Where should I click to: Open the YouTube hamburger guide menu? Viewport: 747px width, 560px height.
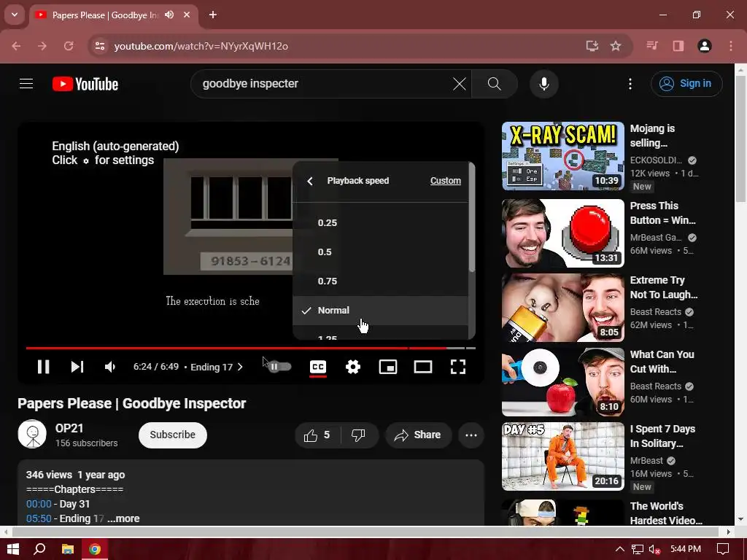click(26, 84)
